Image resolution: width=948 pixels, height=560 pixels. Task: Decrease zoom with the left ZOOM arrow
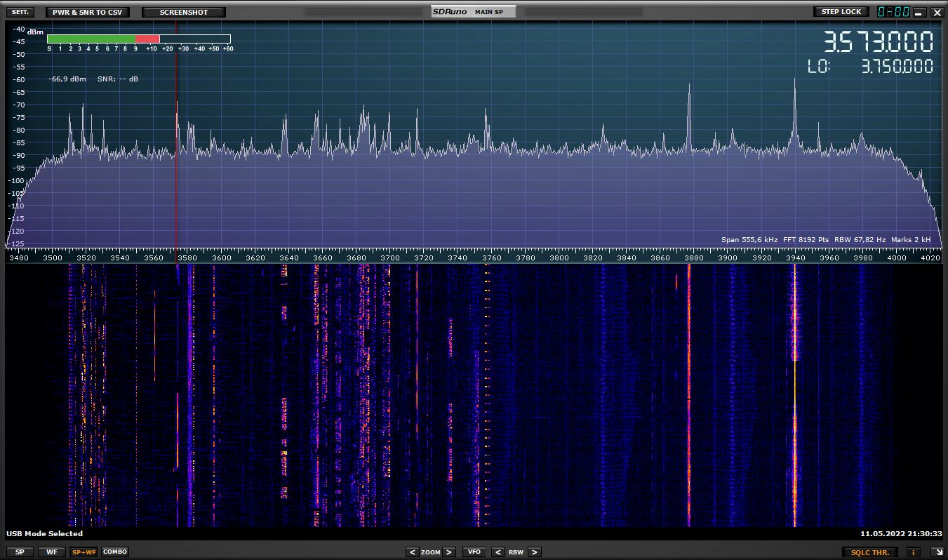(412, 552)
